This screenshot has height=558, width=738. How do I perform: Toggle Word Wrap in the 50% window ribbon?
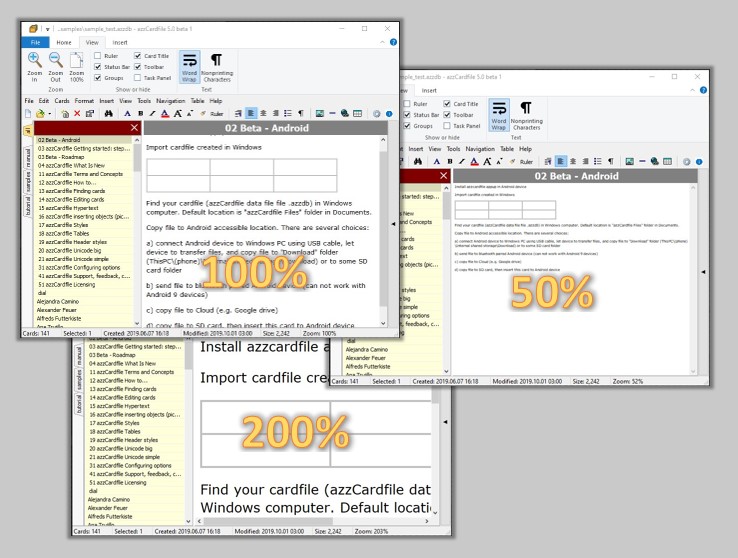tap(498, 115)
